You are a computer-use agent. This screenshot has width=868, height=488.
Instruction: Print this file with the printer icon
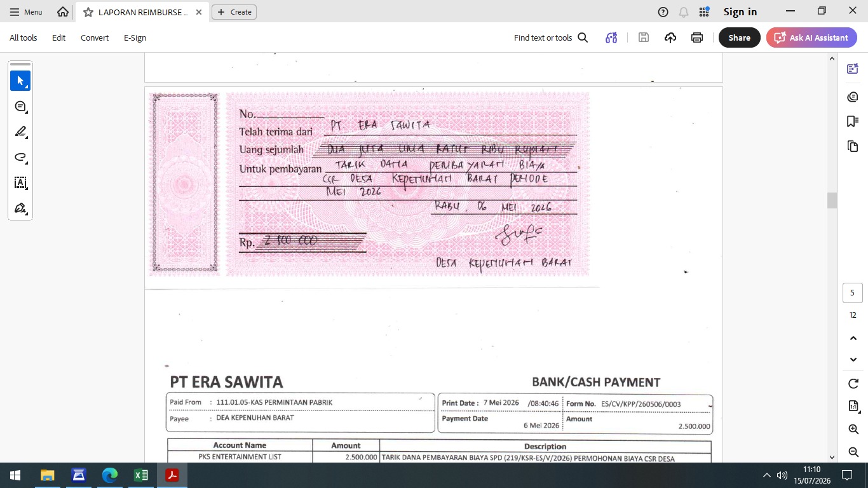coord(697,37)
